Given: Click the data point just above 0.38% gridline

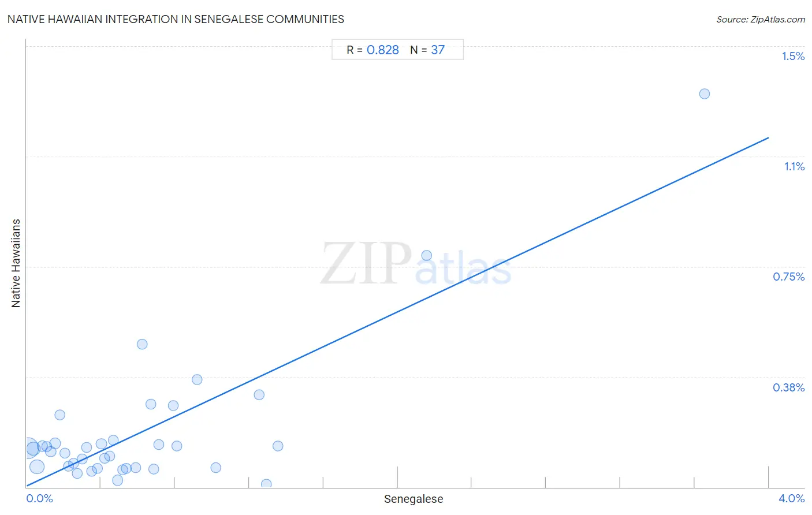Looking at the screenshot, I should (197, 379).
